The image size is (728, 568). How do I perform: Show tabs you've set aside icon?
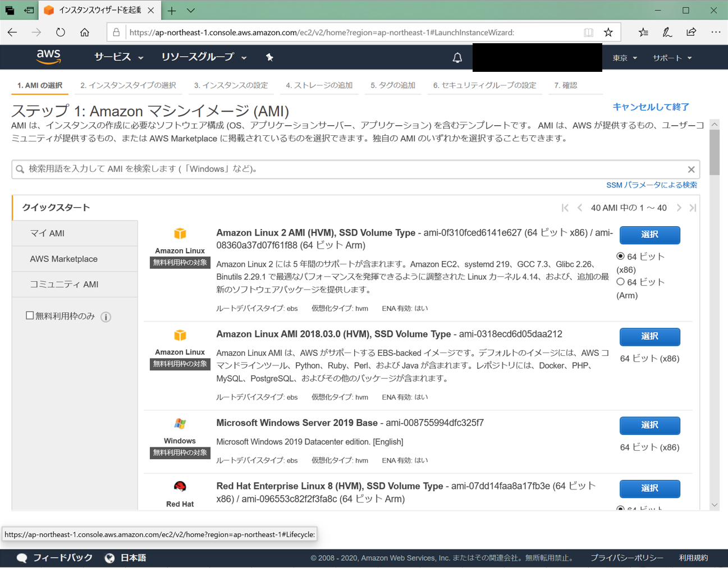point(10,10)
